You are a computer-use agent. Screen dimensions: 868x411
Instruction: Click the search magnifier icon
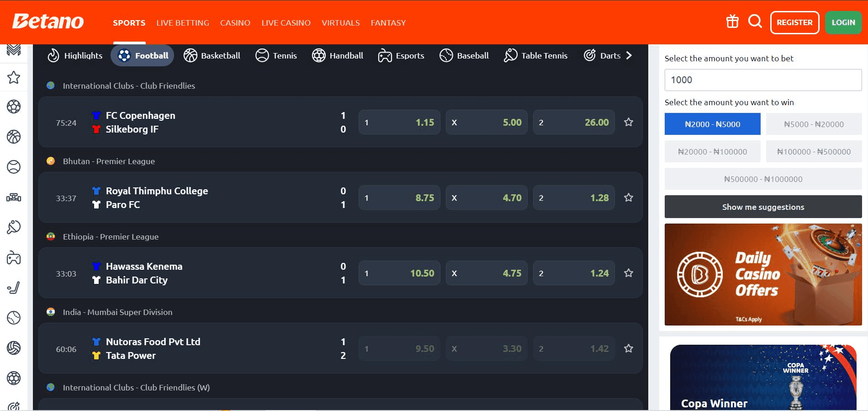point(755,21)
